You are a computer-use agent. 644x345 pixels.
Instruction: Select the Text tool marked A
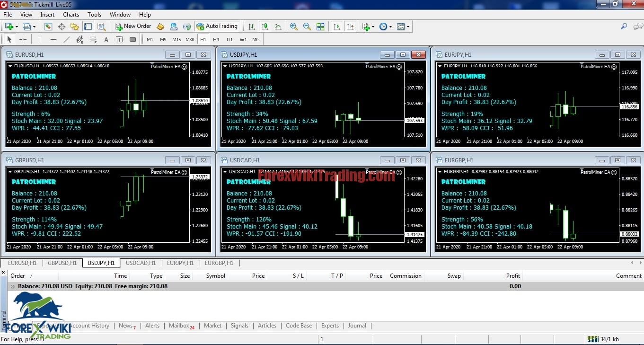106,39
